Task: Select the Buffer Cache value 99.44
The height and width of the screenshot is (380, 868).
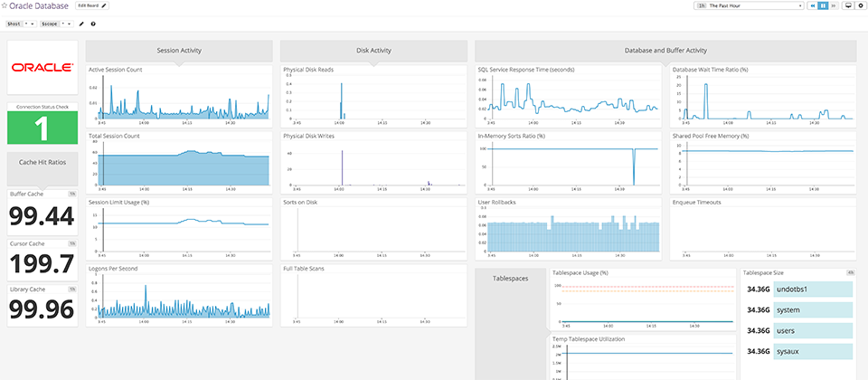Action: (x=42, y=215)
